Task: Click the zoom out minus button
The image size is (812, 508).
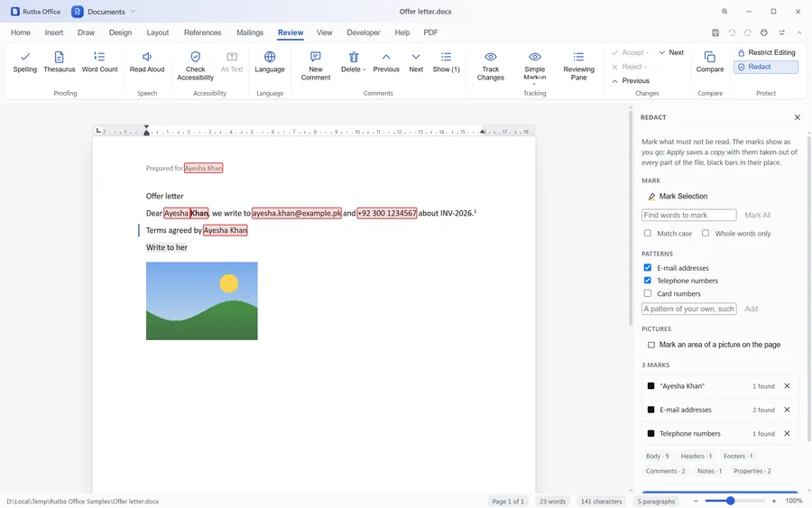Action: pyautogui.click(x=696, y=501)
